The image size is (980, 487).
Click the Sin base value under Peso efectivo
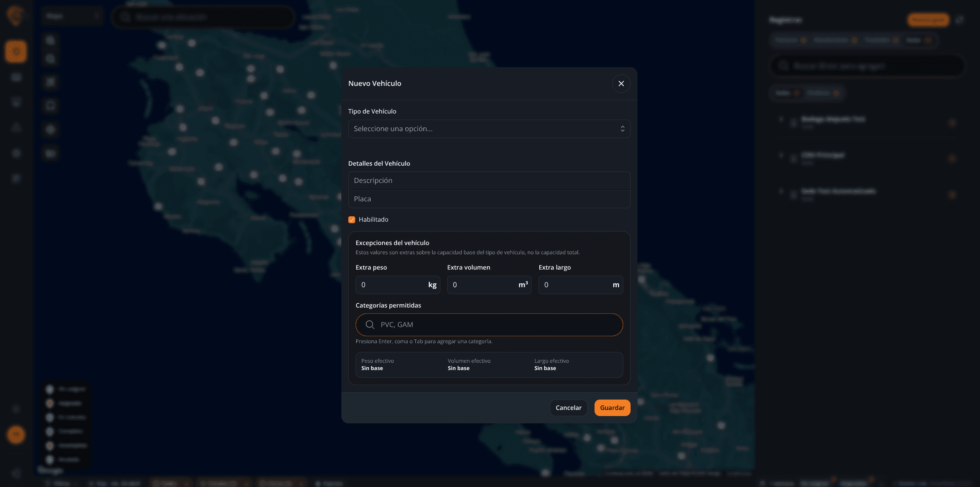click(372, 368)
